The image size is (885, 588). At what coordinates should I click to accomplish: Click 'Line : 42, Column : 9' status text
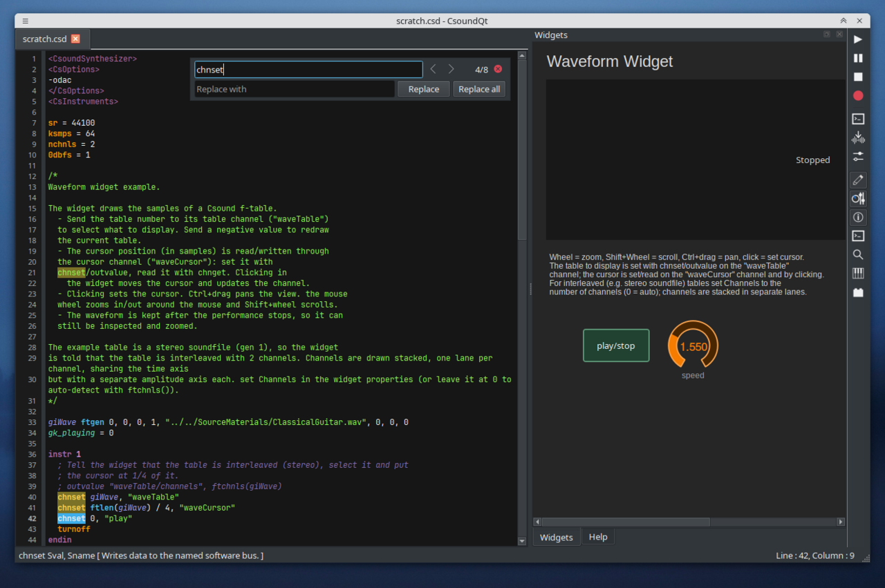(815, 556)
